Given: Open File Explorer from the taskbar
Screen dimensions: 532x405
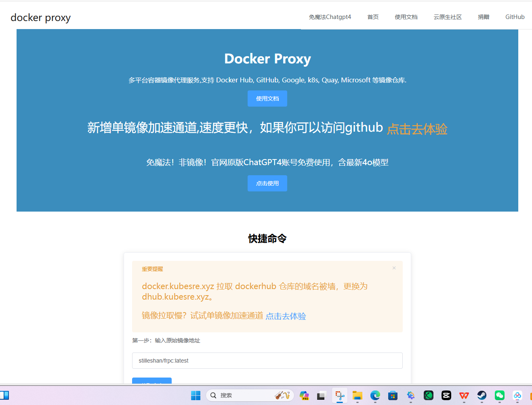Looking at the screenshot, I should tap(357, 395).
